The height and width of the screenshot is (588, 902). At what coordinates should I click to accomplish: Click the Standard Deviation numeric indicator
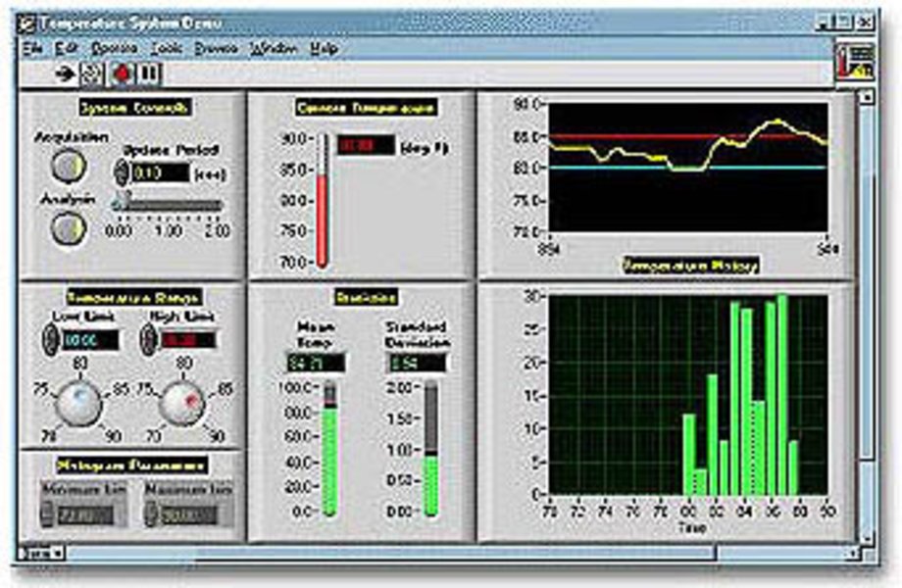pyautogui.click(x=417, y=363)
